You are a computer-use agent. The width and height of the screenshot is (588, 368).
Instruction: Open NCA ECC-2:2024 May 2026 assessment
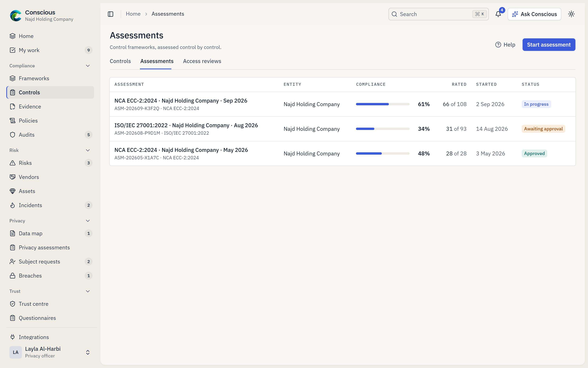point(181,150)
